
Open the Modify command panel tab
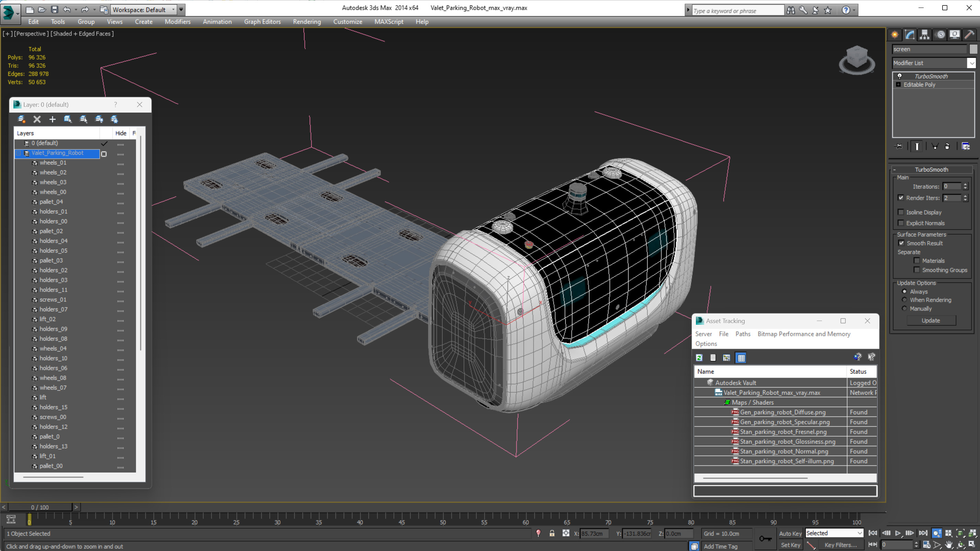tap(910, 35)
